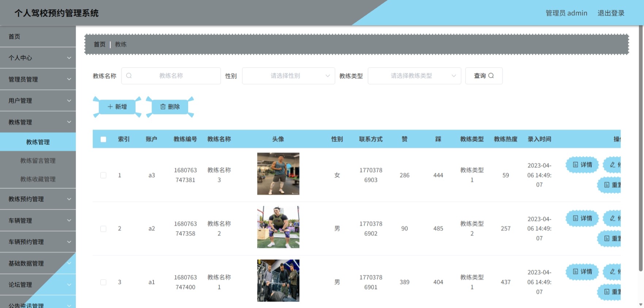Click phone number 17703786903 cell
Image resolution: width=644 pixels, height=308 pixels.
pyautogui.click(x=371, y=175)
